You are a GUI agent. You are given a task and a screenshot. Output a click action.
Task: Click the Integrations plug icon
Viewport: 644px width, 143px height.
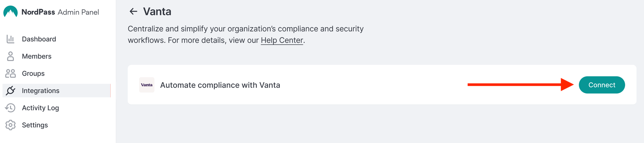(x=10, y=91)
